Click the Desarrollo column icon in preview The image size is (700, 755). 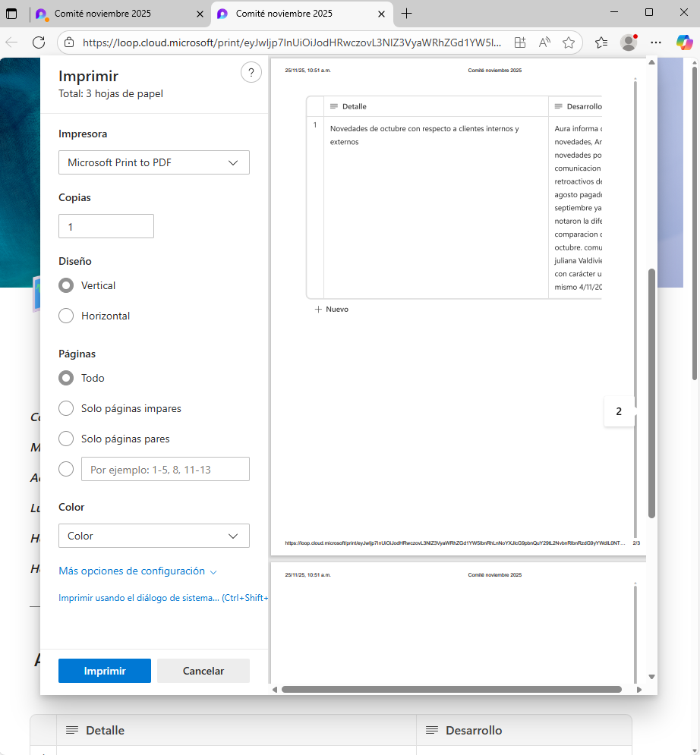point(558,106)
